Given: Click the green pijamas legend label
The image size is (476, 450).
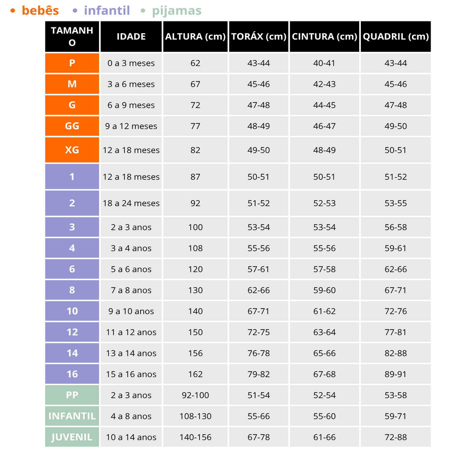Looking at the screenshot, I should coord(177,11).
